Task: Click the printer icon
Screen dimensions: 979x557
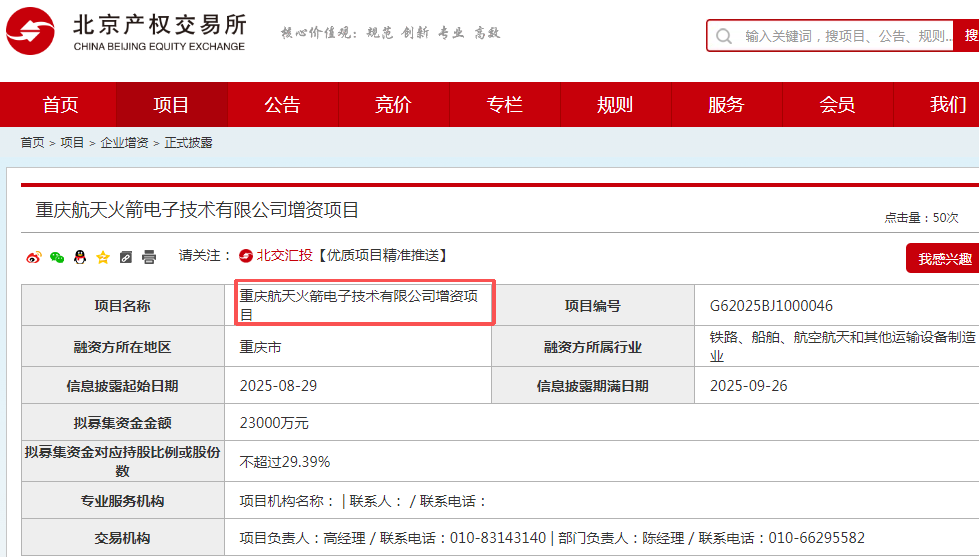Action: click(x=149, y=257)
